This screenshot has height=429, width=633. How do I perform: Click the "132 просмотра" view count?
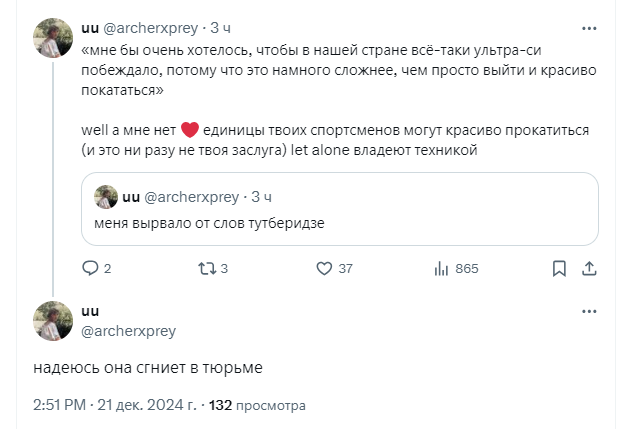click(257, 406)
